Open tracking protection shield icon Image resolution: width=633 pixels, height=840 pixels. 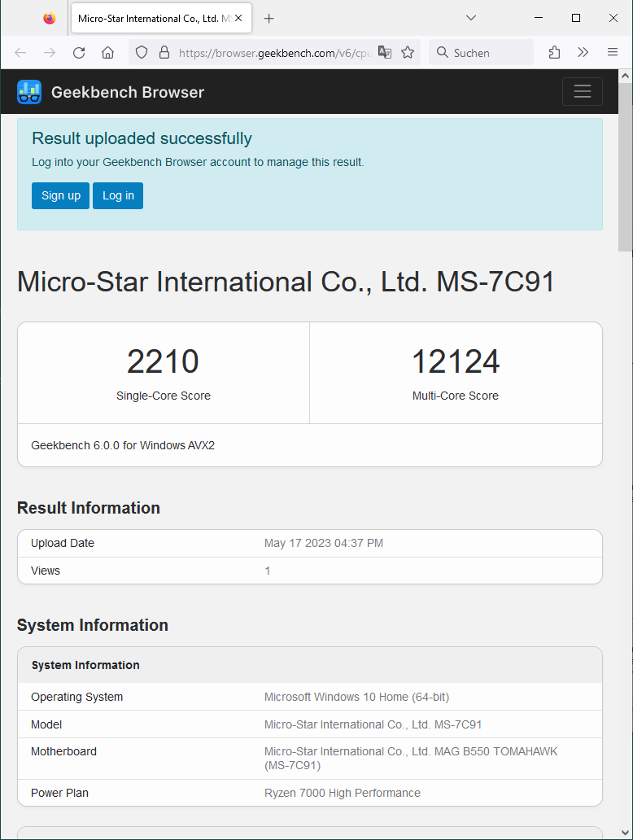click(142, 52)
